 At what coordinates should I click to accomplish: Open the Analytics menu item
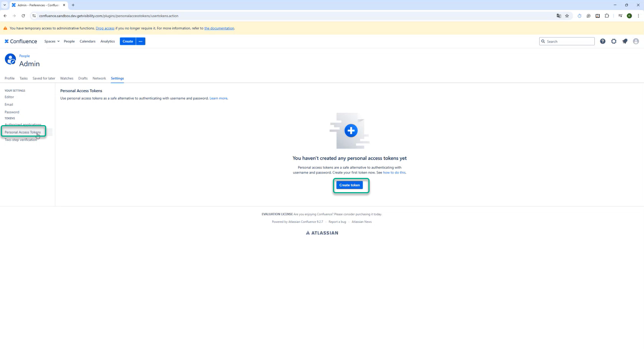107,41
